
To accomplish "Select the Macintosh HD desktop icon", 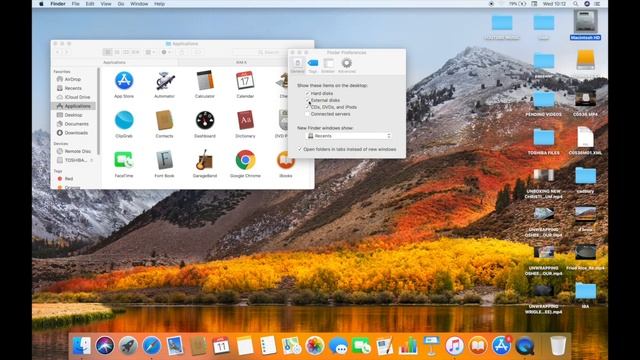I will (x=585, y=22).
